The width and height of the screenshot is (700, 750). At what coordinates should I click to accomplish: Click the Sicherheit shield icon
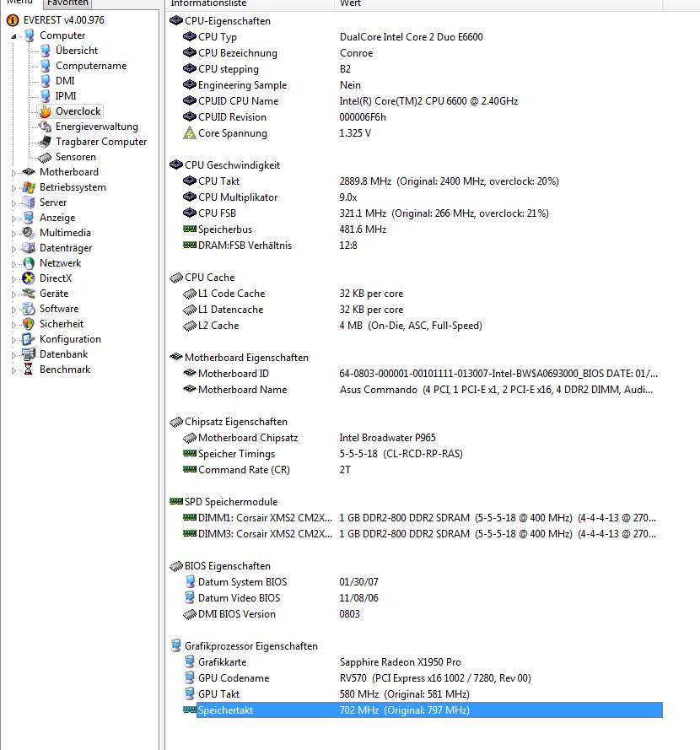(x=29, y=324)
